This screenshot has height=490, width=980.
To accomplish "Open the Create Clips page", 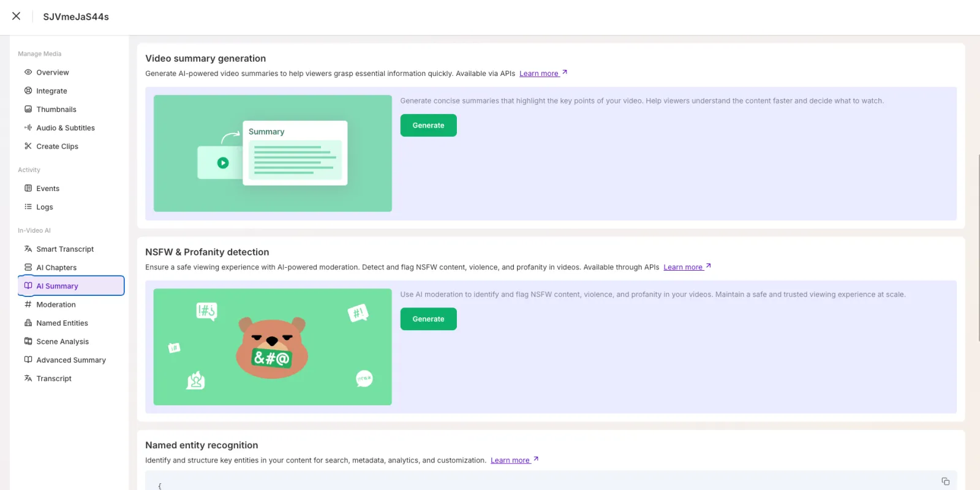I will [x=71, y=146].
